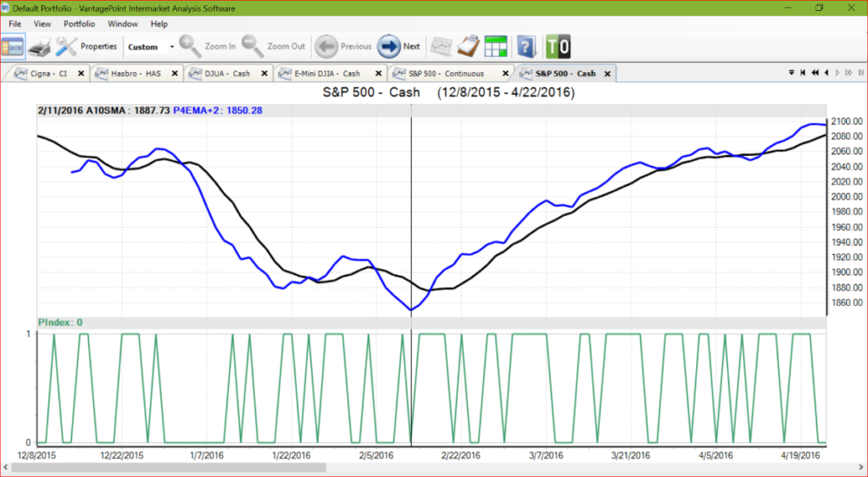The width and height of the screenshot is (868, 477).
Task: Open the View menu
Action: click(x=42, y=24)
